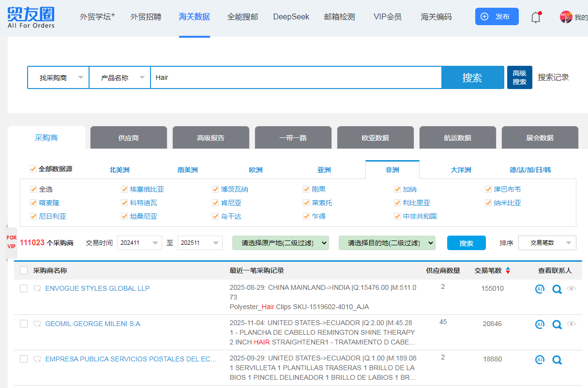Click the AI icon for EMPRESA PUBLICA row
Image resolution: width=588 pixels, height=388 pixels.
pos(540,359)
